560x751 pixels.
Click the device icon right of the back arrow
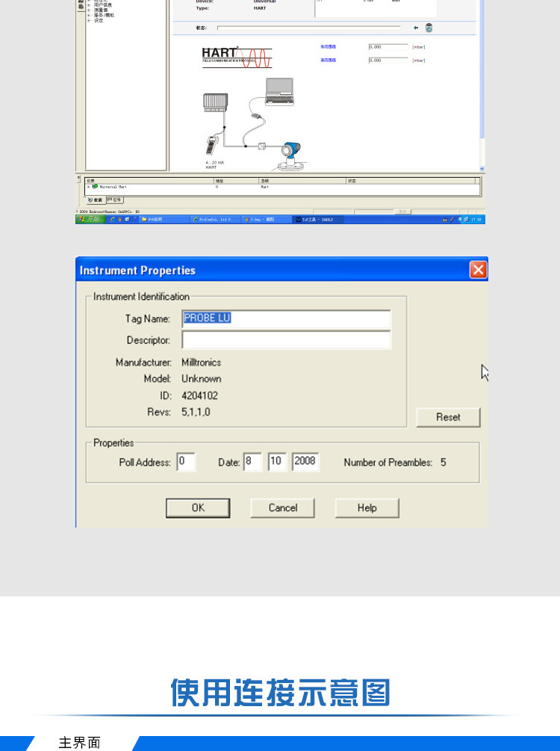tap(429, 28)
